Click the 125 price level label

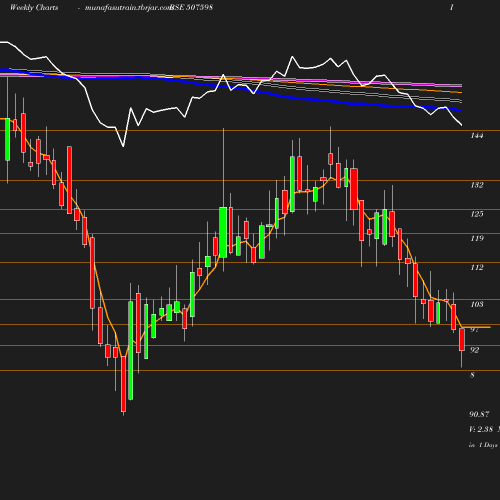coord(477,214)
